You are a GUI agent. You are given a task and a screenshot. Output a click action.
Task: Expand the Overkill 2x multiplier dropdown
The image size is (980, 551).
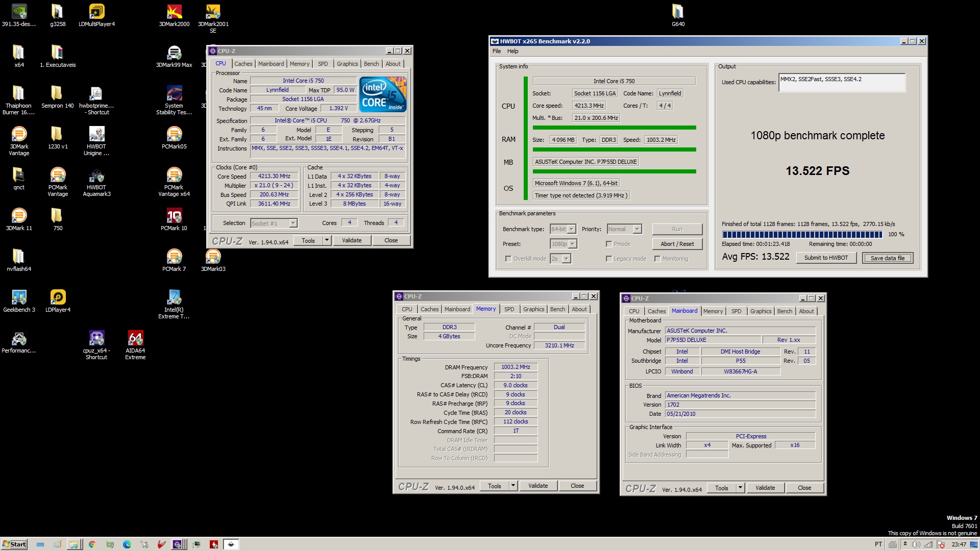560,259
